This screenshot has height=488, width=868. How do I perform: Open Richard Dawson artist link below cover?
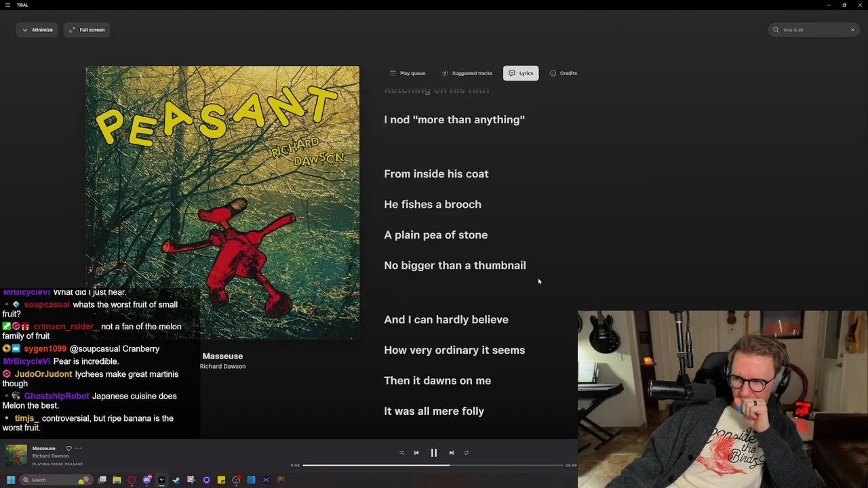click(x=222, y=366)
